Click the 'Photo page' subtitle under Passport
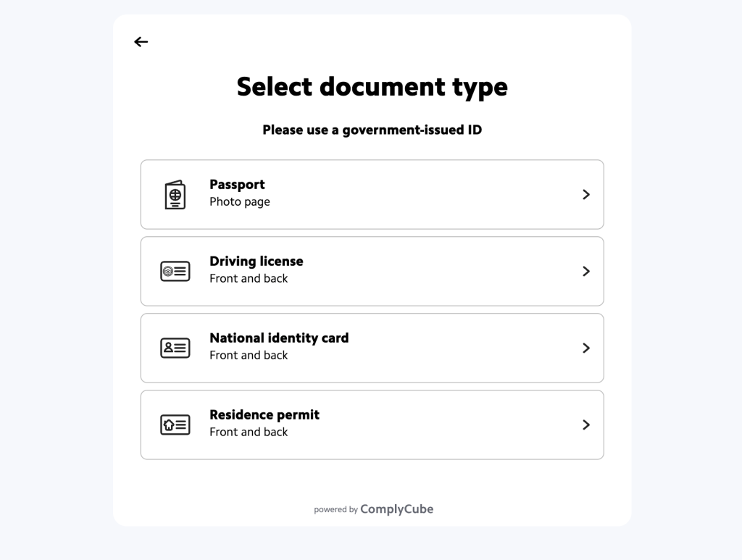 pyautogui.click(x=239, y=202)
